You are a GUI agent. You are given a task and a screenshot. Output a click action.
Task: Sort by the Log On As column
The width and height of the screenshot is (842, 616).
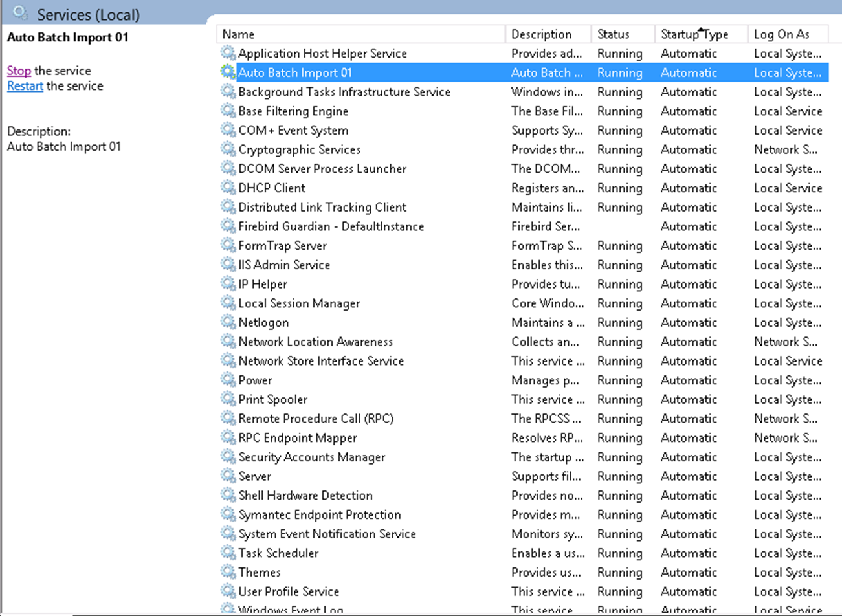[786, 34]
